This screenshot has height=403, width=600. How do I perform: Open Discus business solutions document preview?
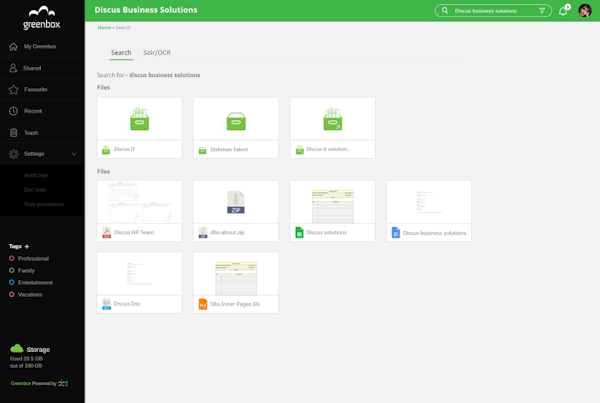[x=429, y=202]
